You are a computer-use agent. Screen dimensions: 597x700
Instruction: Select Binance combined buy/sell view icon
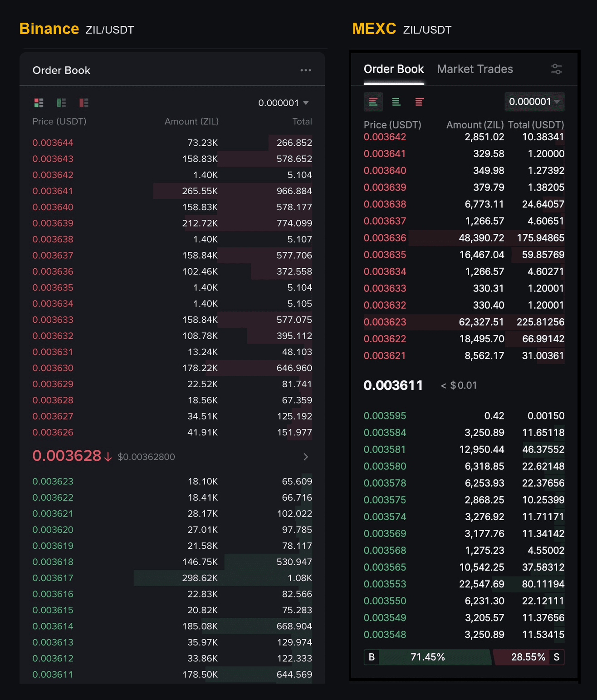[39, 103]
